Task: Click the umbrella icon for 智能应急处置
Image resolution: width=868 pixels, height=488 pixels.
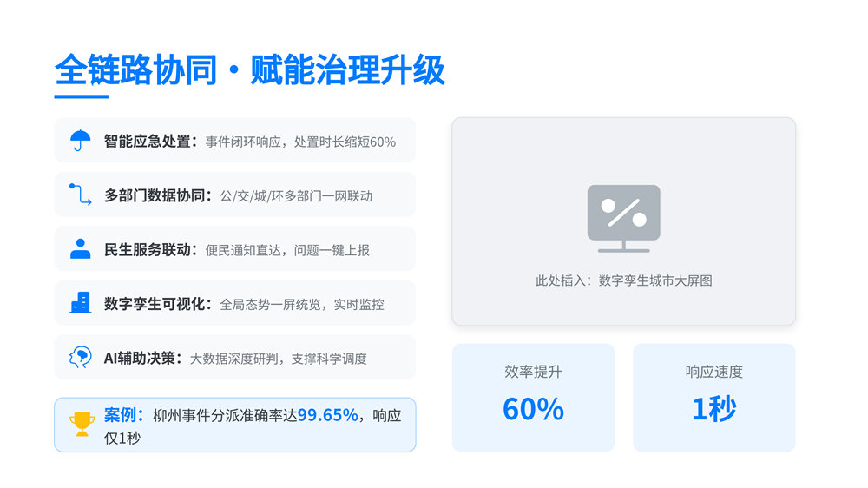Action: tap(81, 141)
